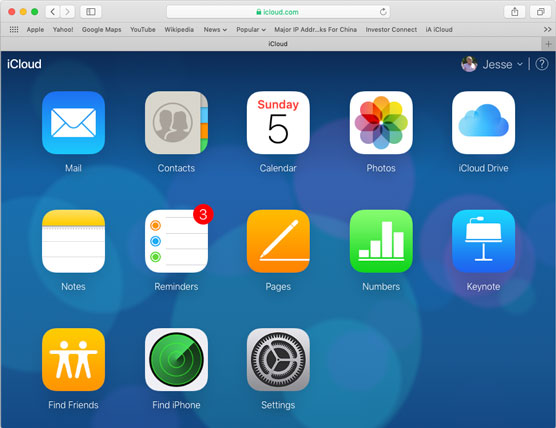Expand the Popular bookmarks folder
Viewport: 556px width, 428px height.
click(251, 29)
